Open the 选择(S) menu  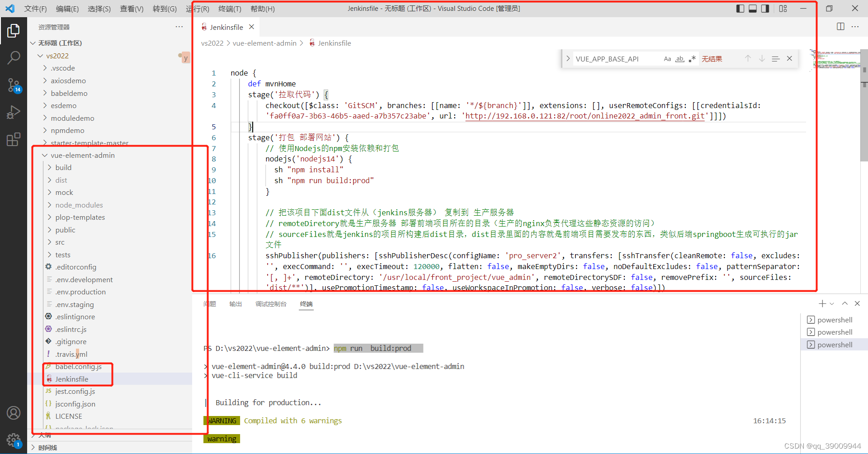tap(99, 9)
